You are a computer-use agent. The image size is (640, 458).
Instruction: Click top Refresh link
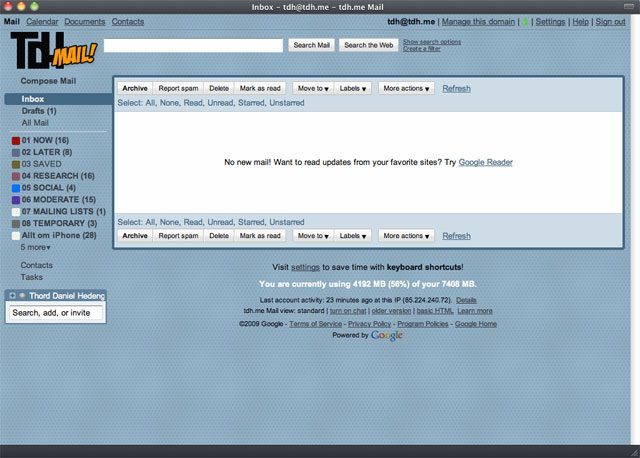(x=456, y=89)
